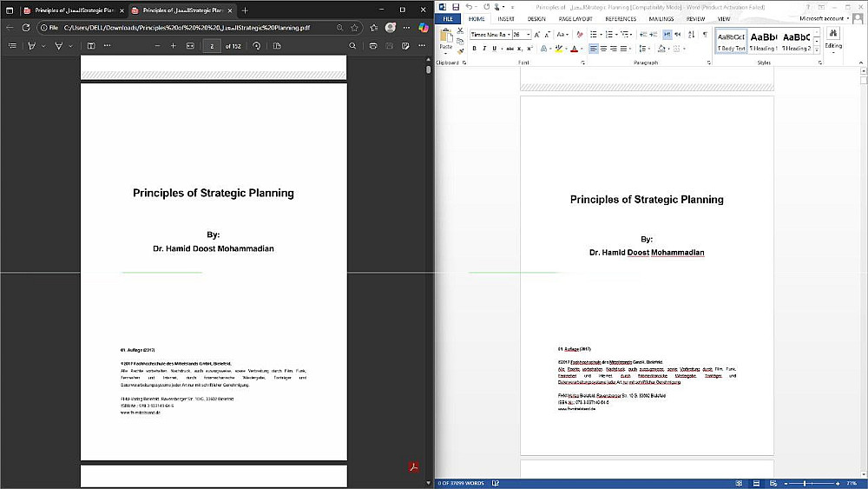The image size is (868, 489).
Task: Switch to REFERENCES tab in Word
Action: click(x=621, y=19)
